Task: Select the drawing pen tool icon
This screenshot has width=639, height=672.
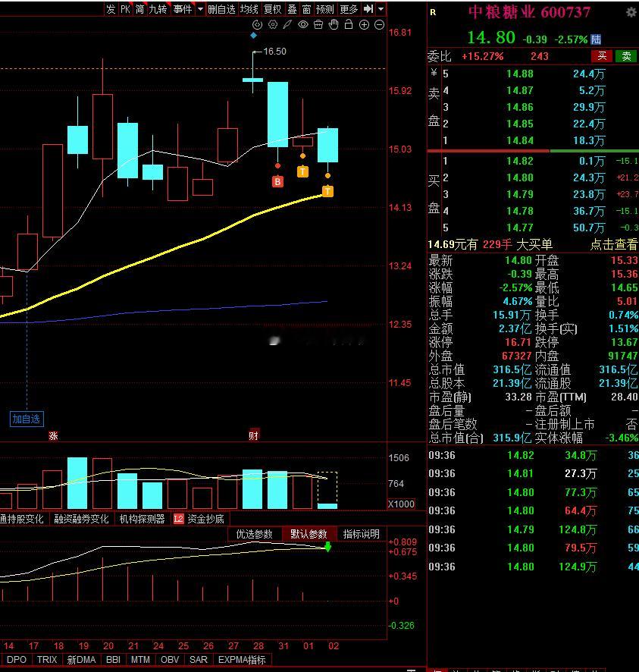Action: coord(287,25)
